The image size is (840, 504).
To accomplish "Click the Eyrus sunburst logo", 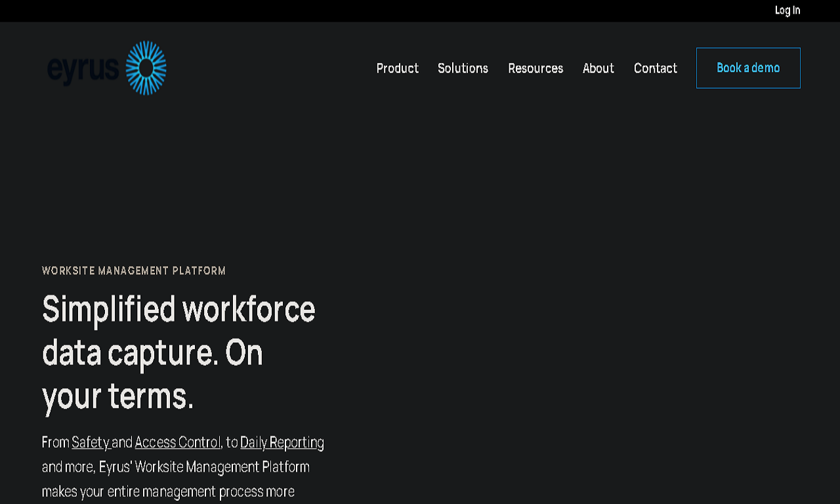I will pos(106,68).
